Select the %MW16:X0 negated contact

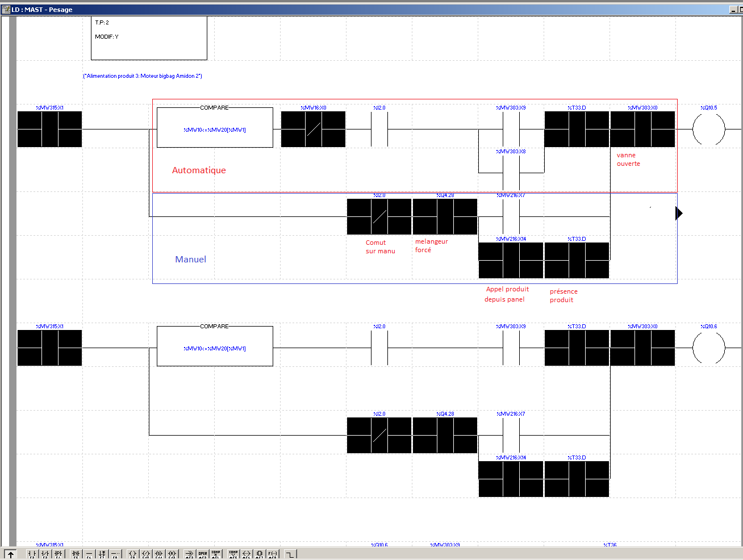(313, 129)
